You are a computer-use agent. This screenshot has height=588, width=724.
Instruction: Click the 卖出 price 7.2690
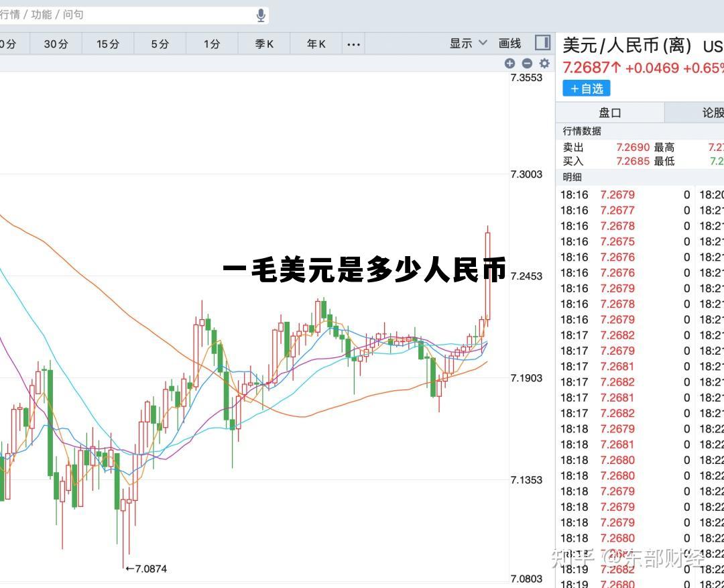(x=633, y=148)
